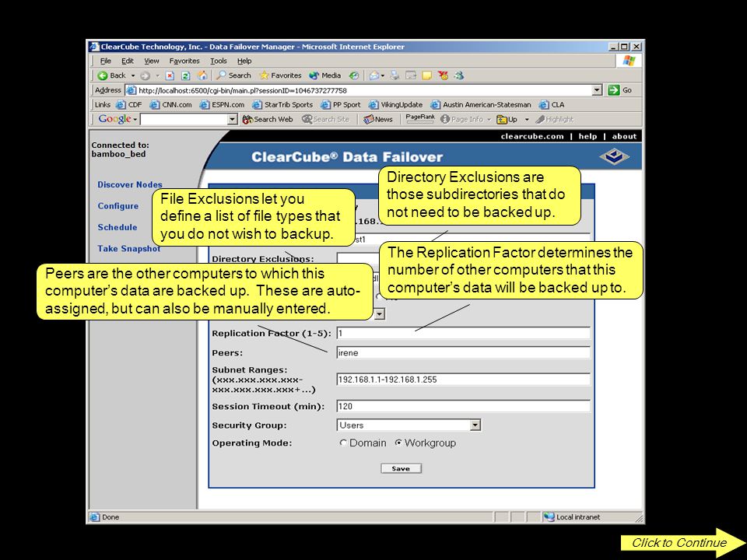Click the red-and-yellow smiley toolbar icon
Screen dimensions: 747x560
[x=444, y=75]
